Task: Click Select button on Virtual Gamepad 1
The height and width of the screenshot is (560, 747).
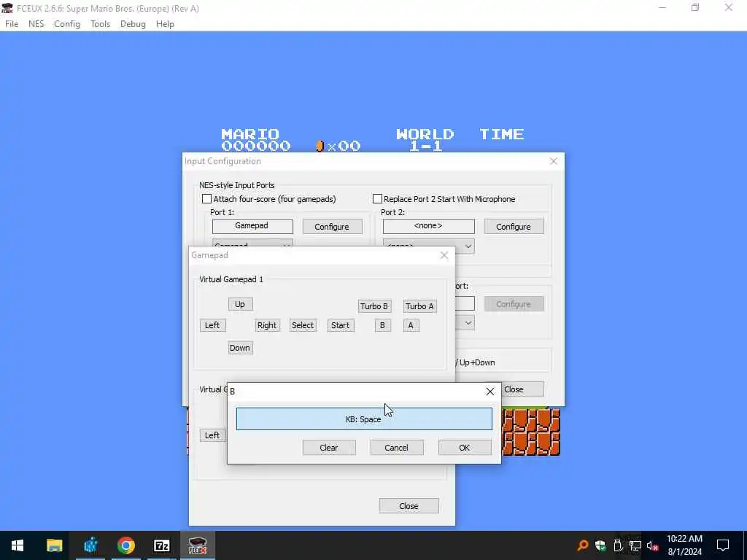Action: click(x=303, y=325)
